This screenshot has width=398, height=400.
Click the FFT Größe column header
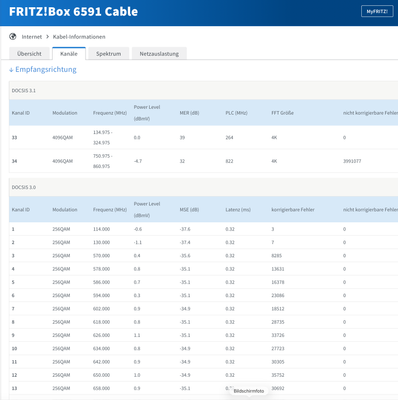click(x=282, y=113)
